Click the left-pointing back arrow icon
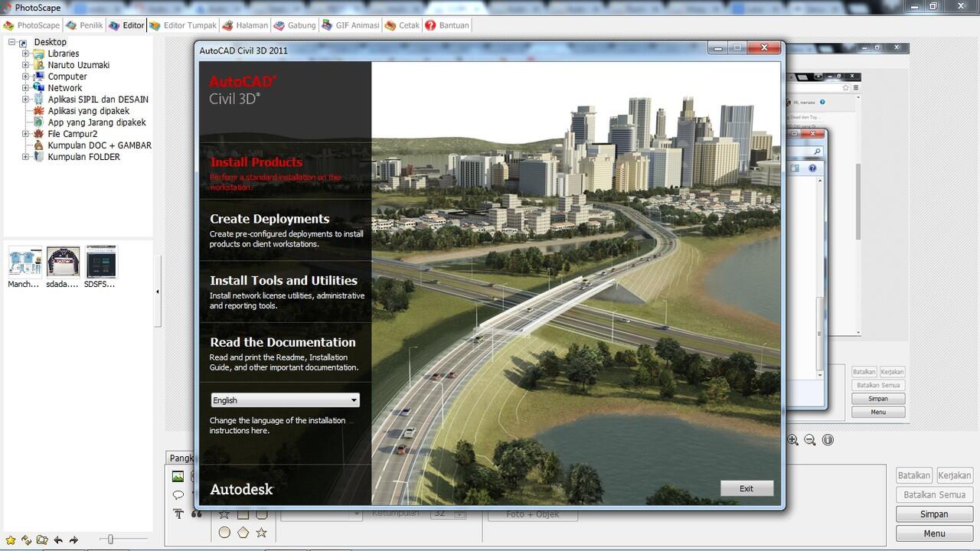This screenshot has height=551, width=980. click(58, 540)
